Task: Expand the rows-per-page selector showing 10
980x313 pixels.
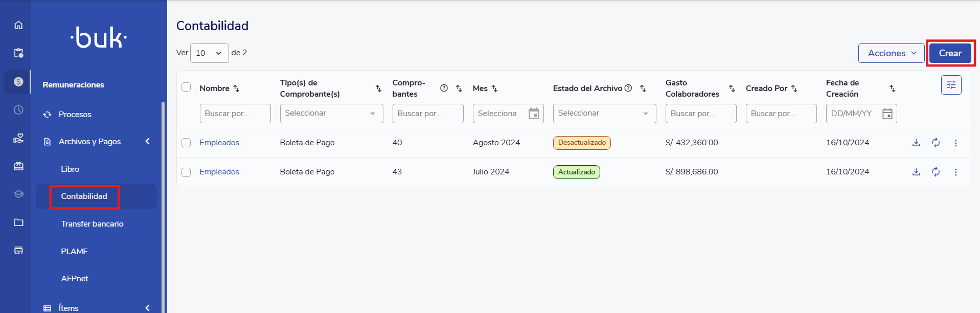Action: pyautogui.click(x=209, y=53)
